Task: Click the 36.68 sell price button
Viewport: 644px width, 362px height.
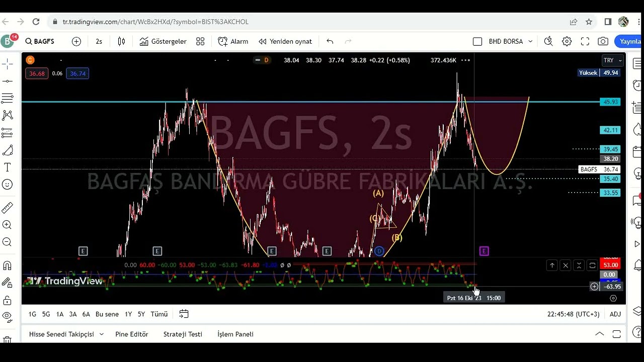Action: pyautogui.click(x=37, y=73)
